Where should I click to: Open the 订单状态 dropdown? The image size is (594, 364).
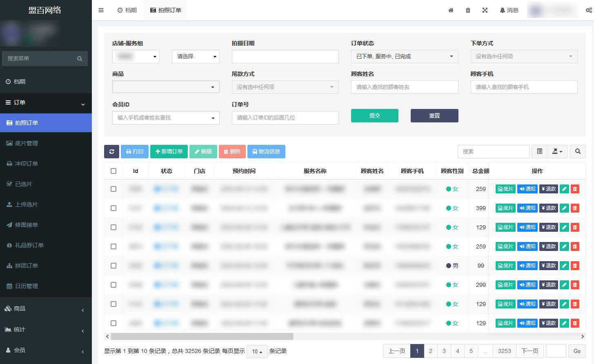click(x=404, y=56)
